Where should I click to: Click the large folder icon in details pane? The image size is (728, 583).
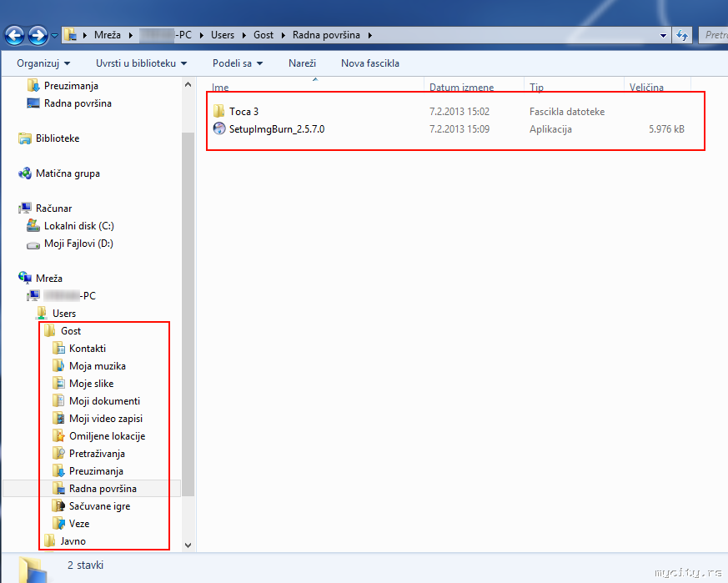33,569
